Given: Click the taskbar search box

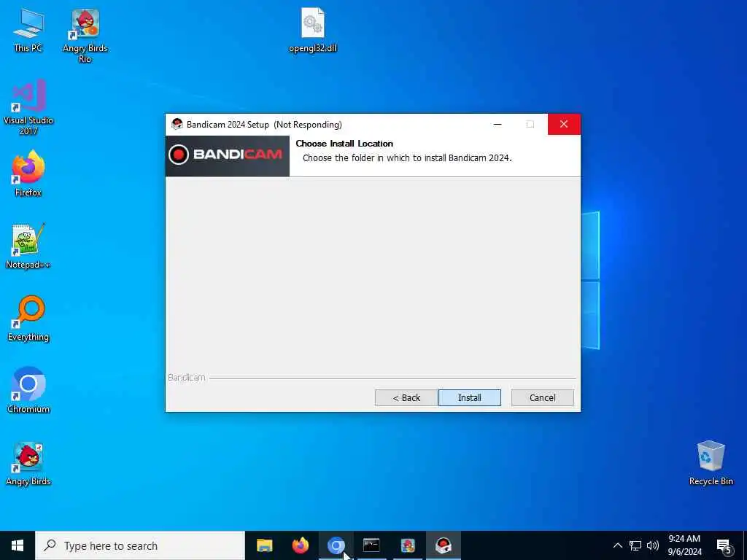Looking at the screenshot, I should coord(140,545).
